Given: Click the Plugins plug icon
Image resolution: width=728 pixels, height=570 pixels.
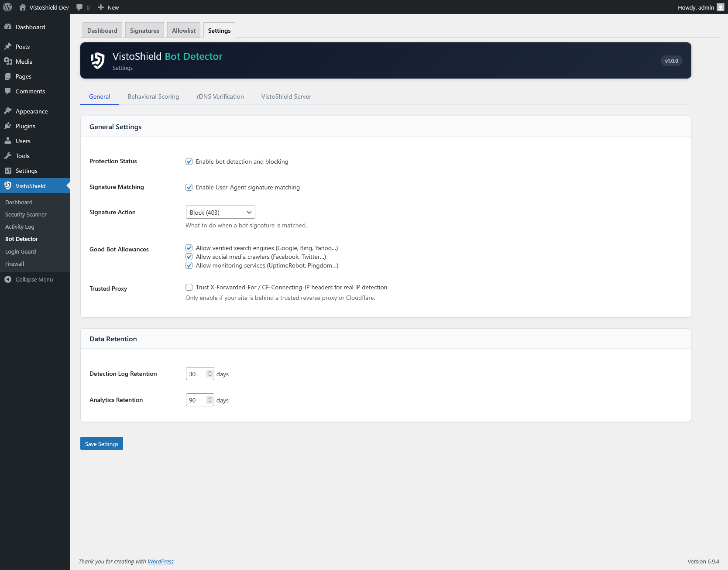Looking at the screenshot, I should 9,126.
